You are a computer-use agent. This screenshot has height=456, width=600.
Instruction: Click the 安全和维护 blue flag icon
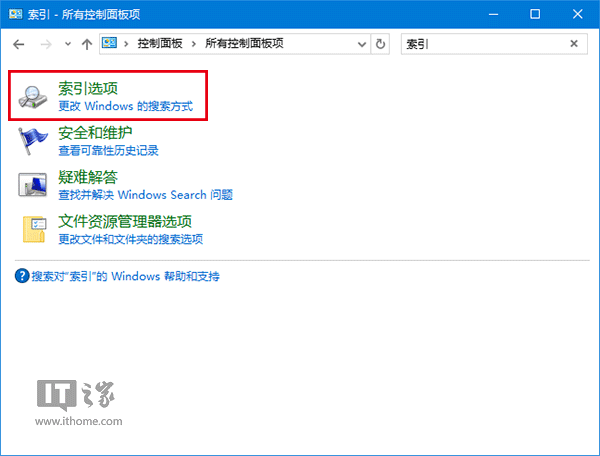click(34, 141)
